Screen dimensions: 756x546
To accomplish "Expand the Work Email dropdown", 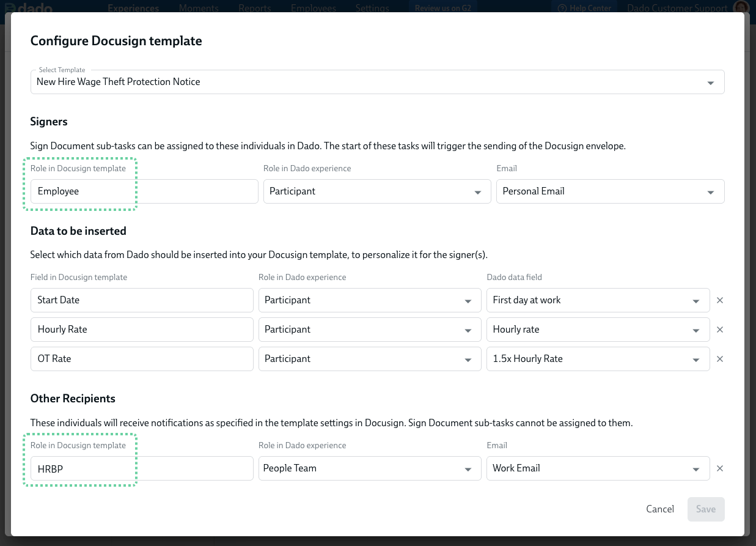I will [598, 468].
